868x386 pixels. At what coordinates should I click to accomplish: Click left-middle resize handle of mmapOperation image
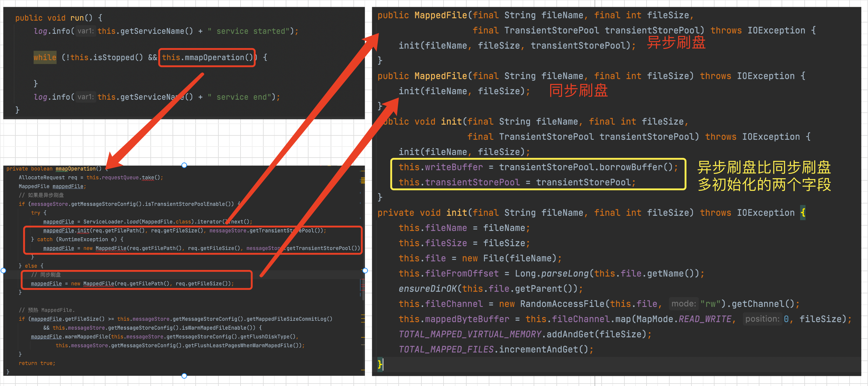pos(3,270)
